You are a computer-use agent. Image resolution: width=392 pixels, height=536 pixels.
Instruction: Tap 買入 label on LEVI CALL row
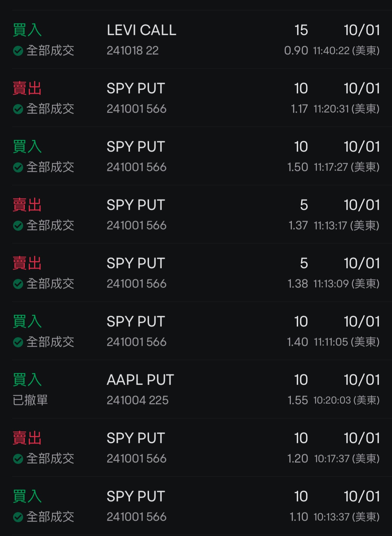pyautogui.click(x=27, y=30)
